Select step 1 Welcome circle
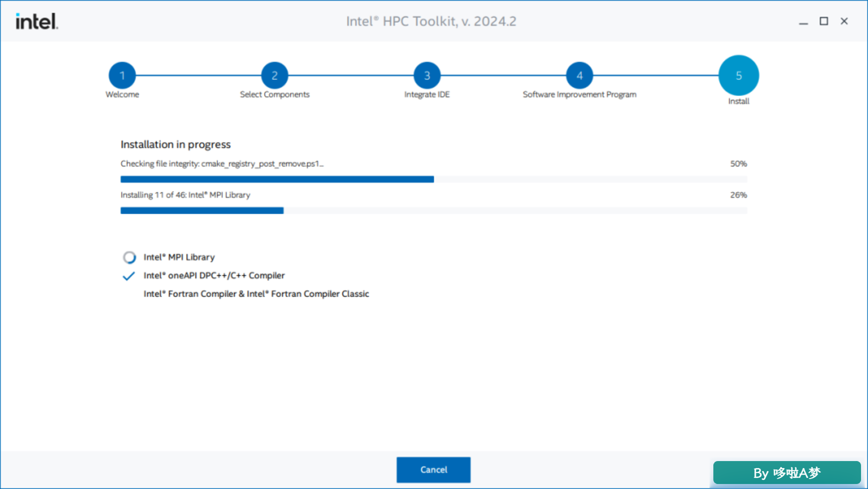Screen dimensions: 868x489 click(x=122, y=75)
